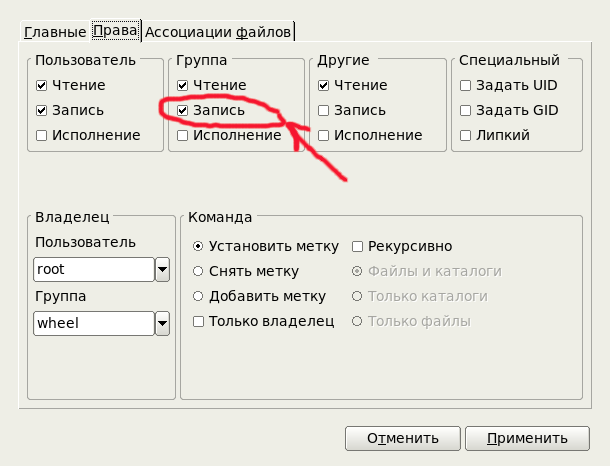Check the Задать GID option

[x=465, y=110]
